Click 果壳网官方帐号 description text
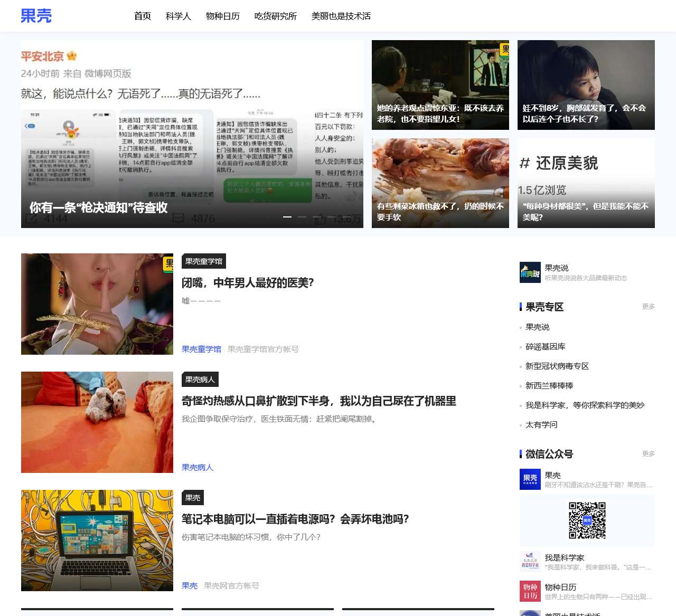Viewport: 676px width, 616px height. coord(231,585)
